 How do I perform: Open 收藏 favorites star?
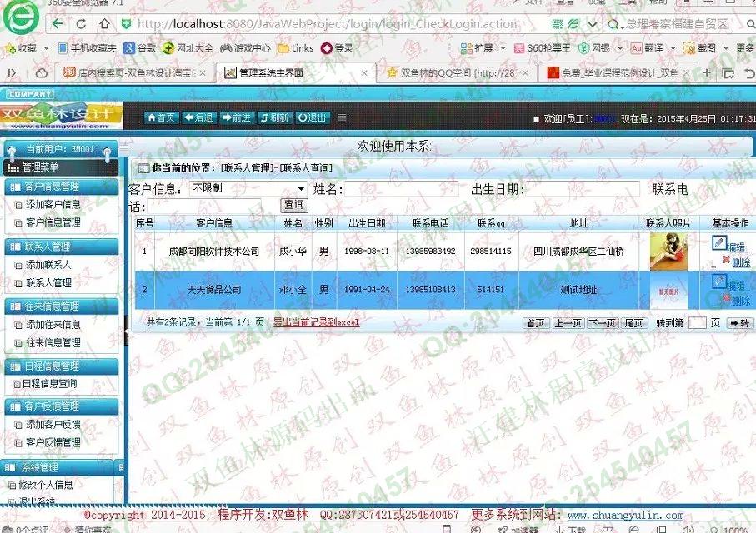click(21, 48)
